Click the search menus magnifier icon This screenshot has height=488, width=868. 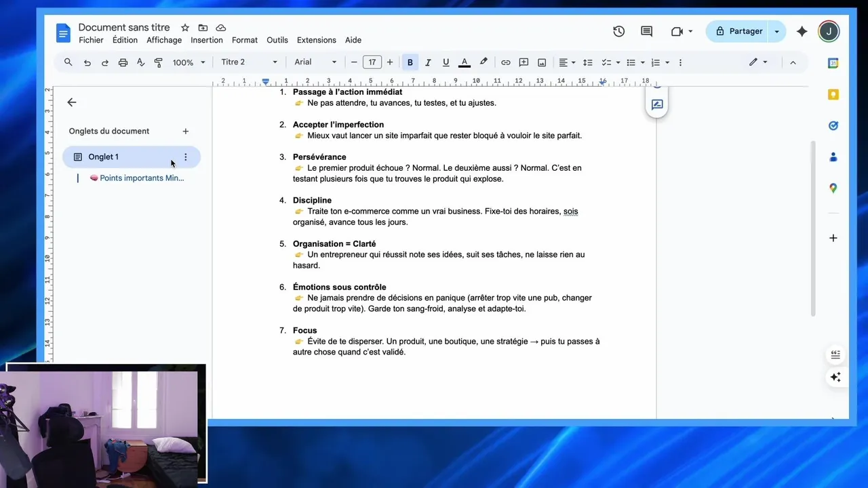[x=68, y=62]
